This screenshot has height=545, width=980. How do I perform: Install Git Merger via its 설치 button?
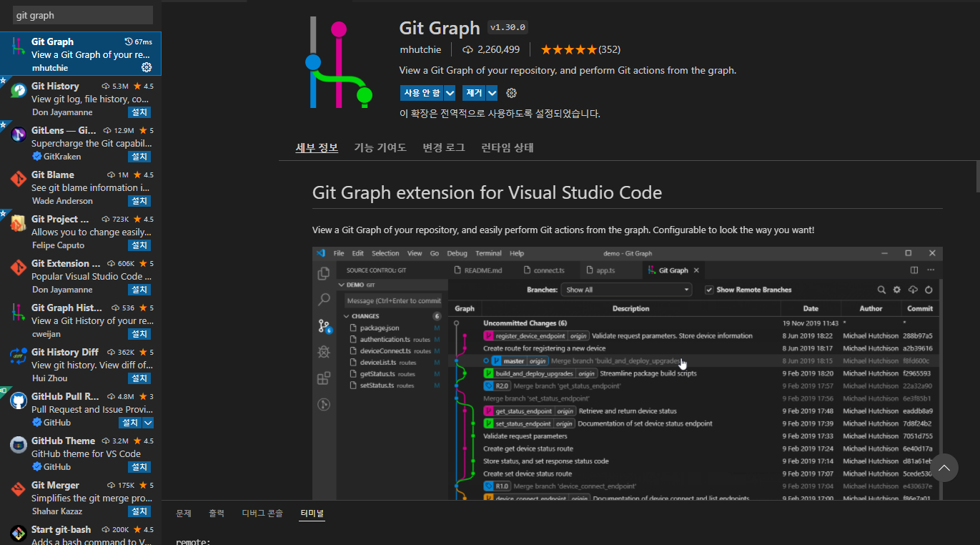[139, 511]
